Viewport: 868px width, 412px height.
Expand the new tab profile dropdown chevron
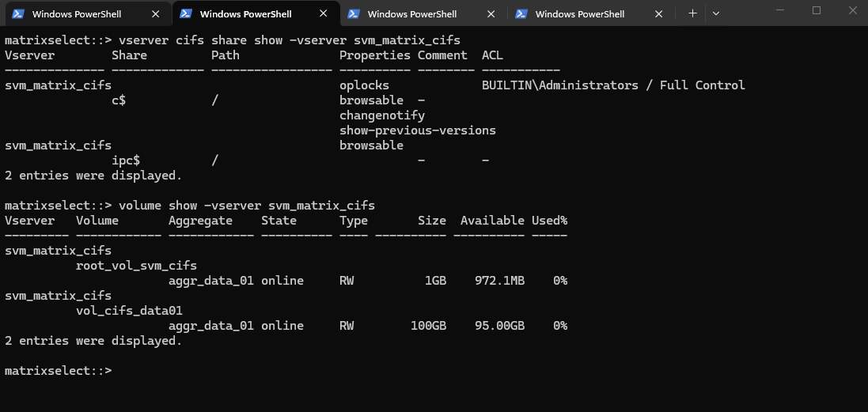pos(716,13)
